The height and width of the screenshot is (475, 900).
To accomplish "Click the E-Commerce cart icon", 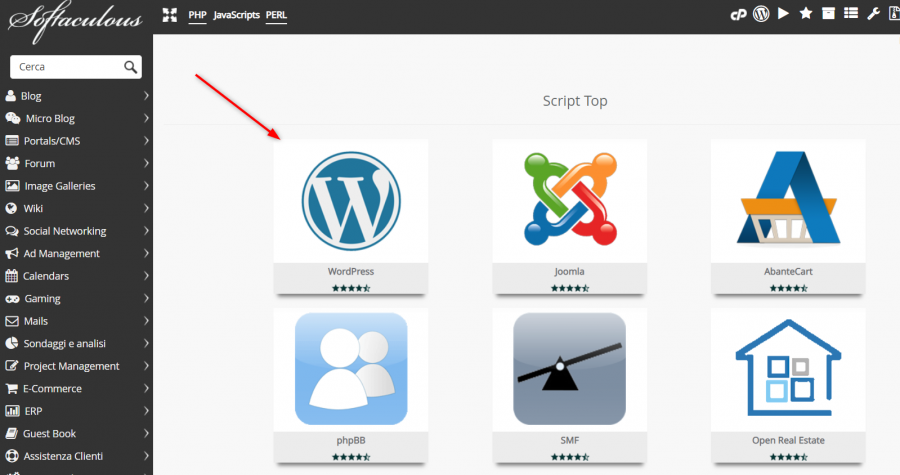I will point(11,388).
